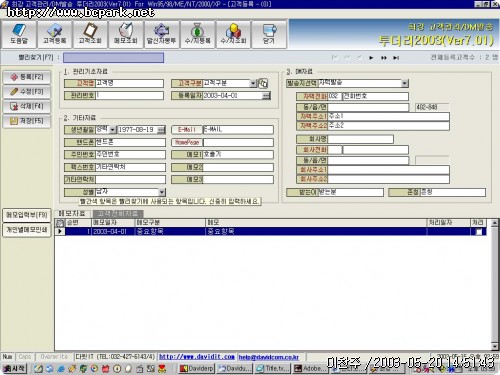This screenshot has width=500, height=375.
Task: Click the 닫기 close toolbar icon
Action: 269,34
